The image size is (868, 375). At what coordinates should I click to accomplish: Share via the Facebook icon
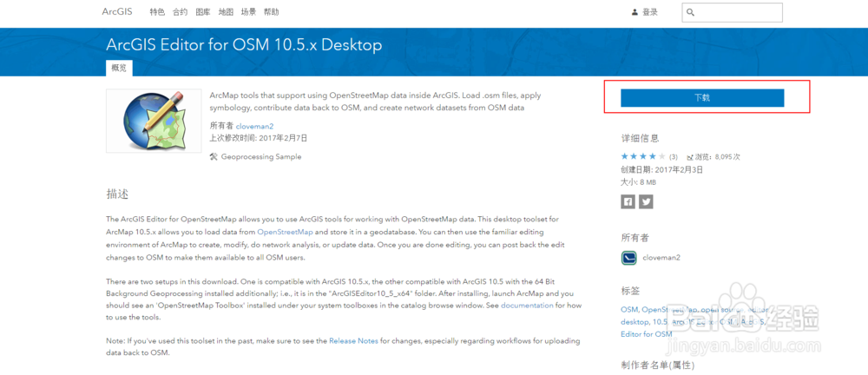coord(628,201)
